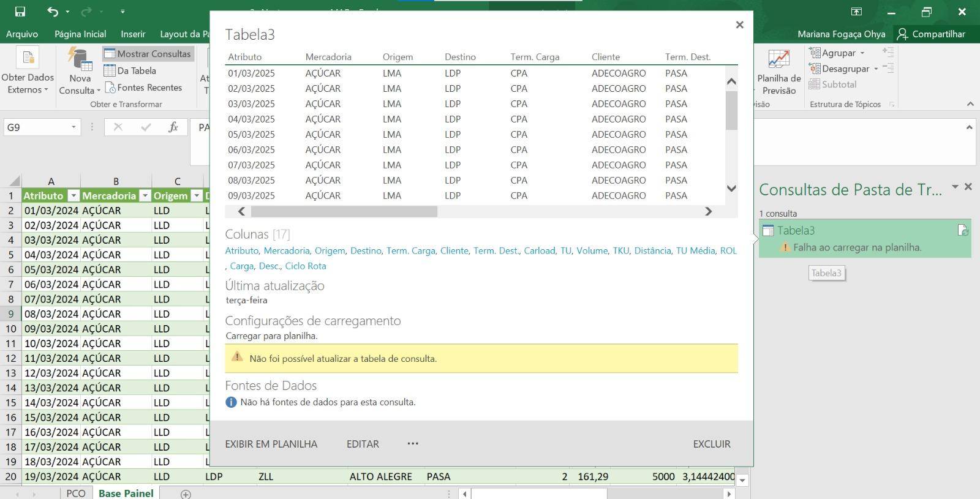Undo the last action in the title bar
980x499 pixels.
[53, 12]
